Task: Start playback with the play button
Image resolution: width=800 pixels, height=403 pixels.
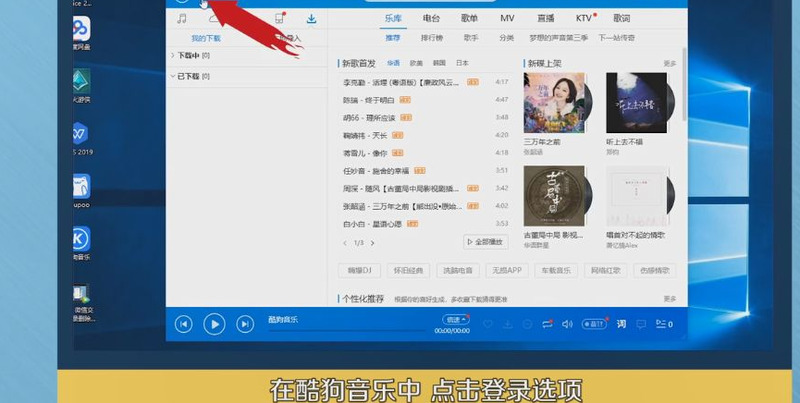Action: [214, 324]
